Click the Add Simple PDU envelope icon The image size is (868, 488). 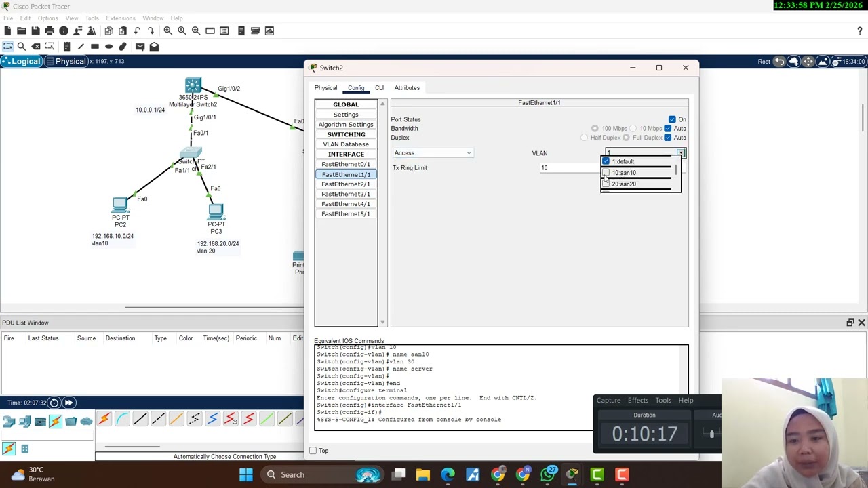(140, 46)
